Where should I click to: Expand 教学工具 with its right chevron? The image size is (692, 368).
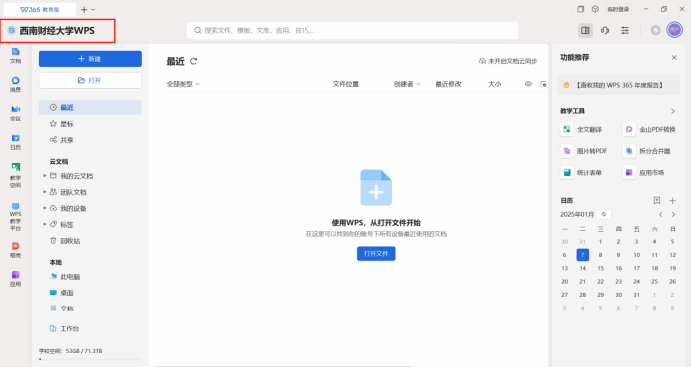673,111
